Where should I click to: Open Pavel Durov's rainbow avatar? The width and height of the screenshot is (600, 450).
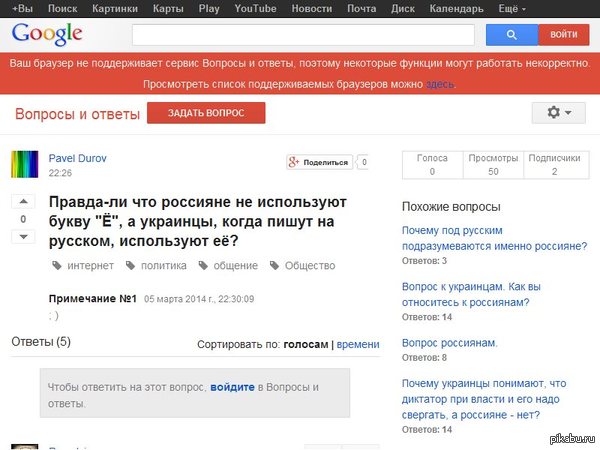[24, 165]
